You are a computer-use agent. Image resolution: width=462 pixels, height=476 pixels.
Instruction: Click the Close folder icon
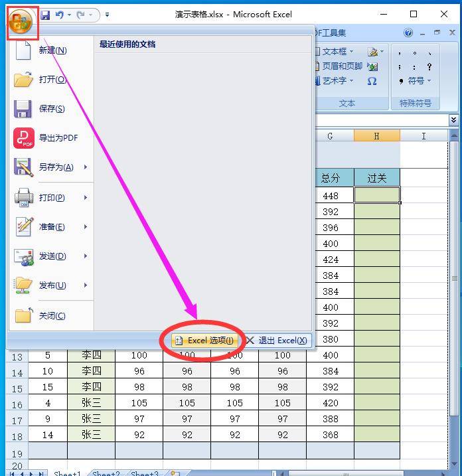click(x=24, y=315)
